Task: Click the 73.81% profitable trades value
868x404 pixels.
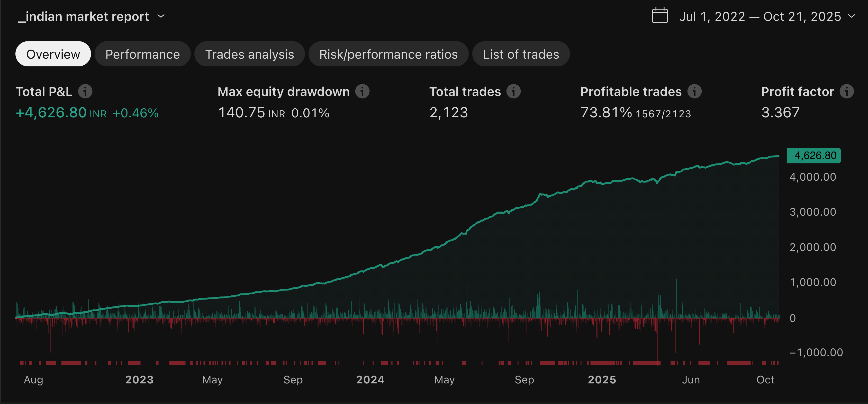Action: coord(606,113)
